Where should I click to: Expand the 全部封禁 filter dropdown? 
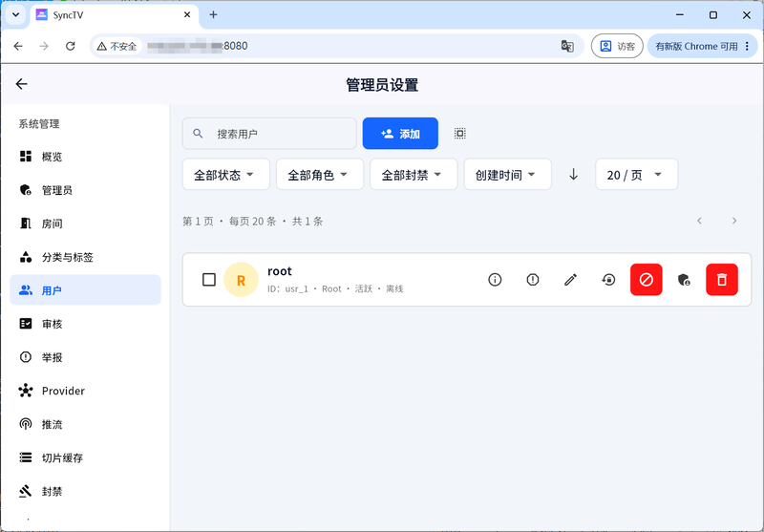[414, 175]
